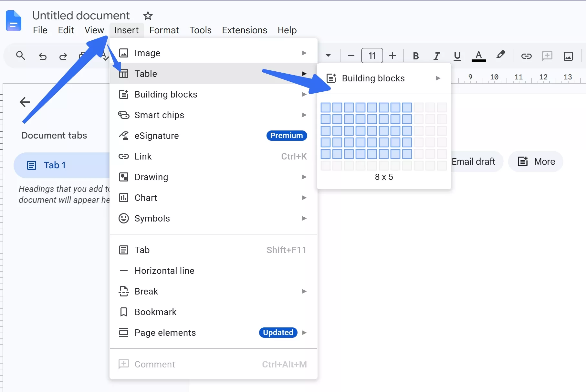Click the insert image toolbar icon
Viewport: 586px width, 392px height.
[x=568, y=56]
